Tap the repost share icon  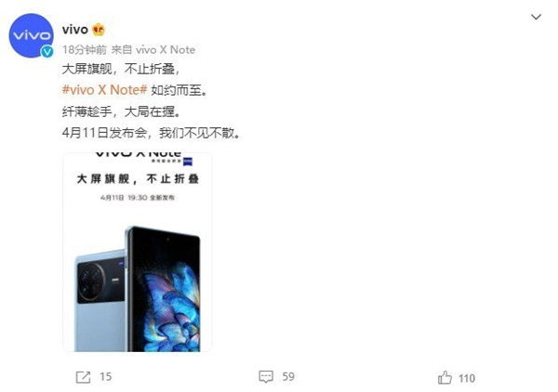(x=84, y=377)
